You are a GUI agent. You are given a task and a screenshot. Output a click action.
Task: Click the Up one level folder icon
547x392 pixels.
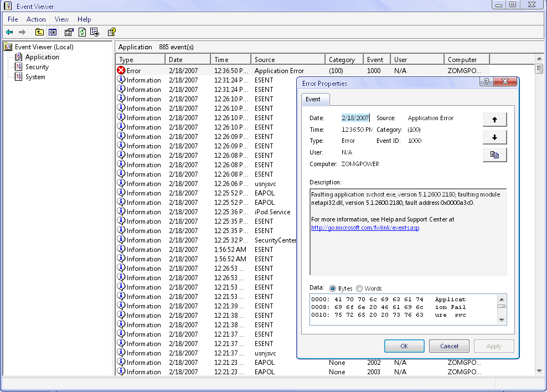[x=39, y=32]
